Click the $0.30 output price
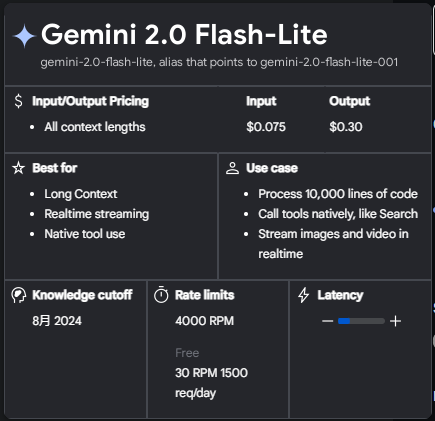 click(x=346, y=127)
